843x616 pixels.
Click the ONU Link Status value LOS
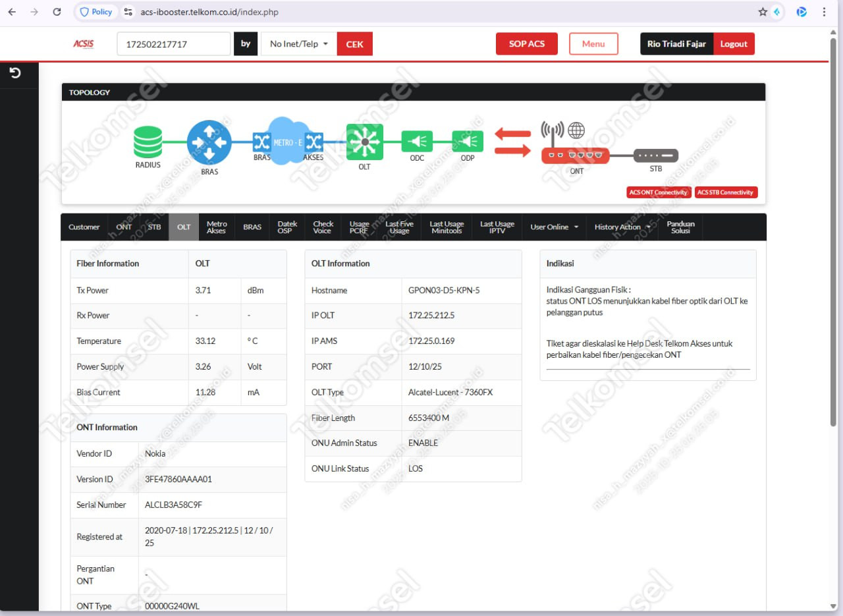point(416,469)
